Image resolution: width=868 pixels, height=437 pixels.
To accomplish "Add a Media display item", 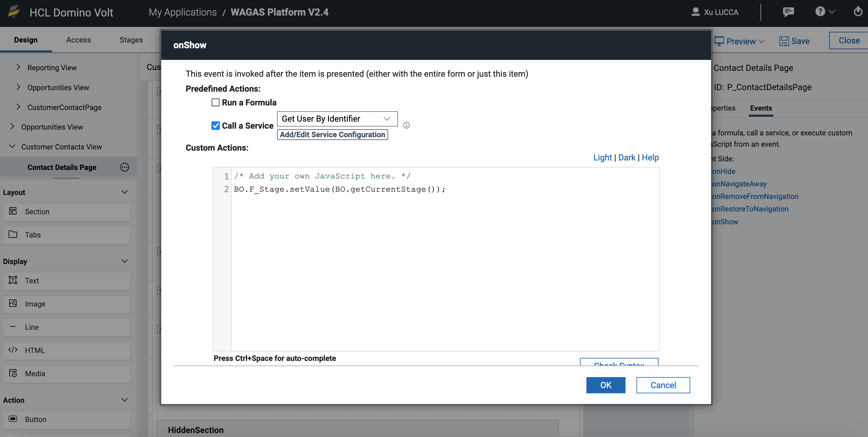I will 66,374.
